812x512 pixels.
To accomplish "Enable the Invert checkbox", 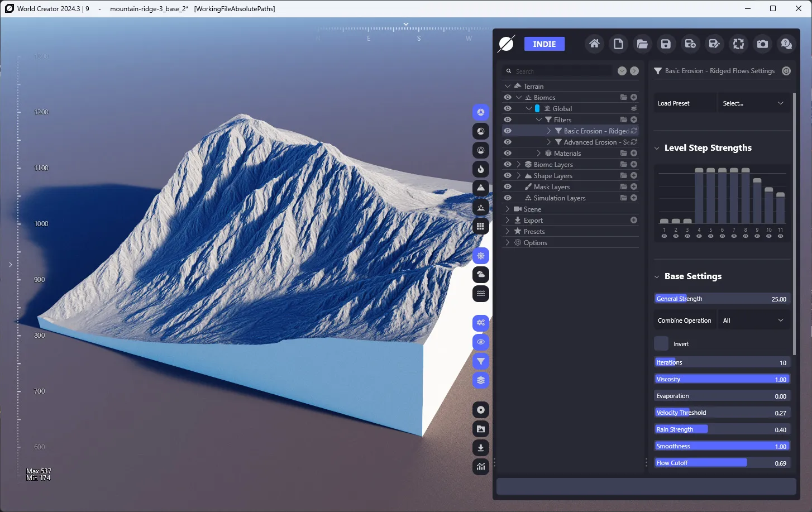I will 661,343.
